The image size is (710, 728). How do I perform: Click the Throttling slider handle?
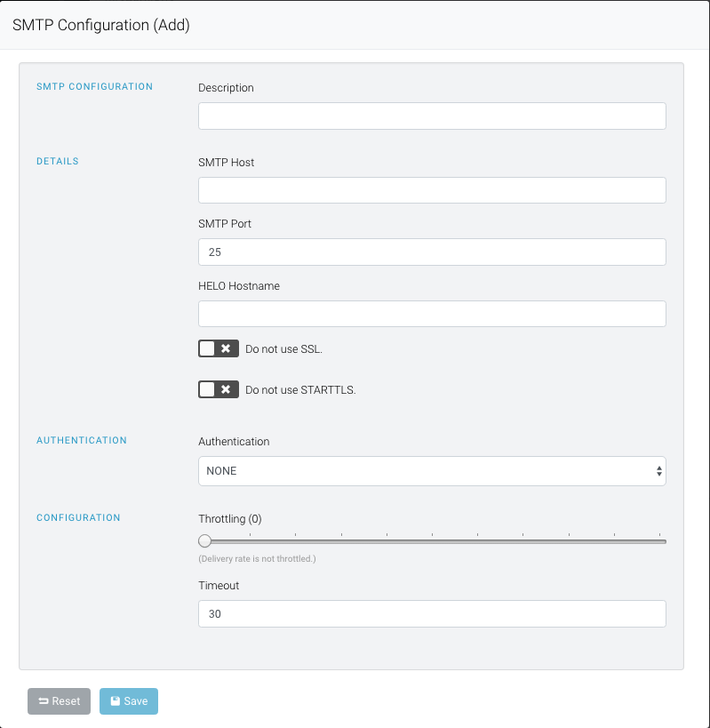(x=204, y=541)
